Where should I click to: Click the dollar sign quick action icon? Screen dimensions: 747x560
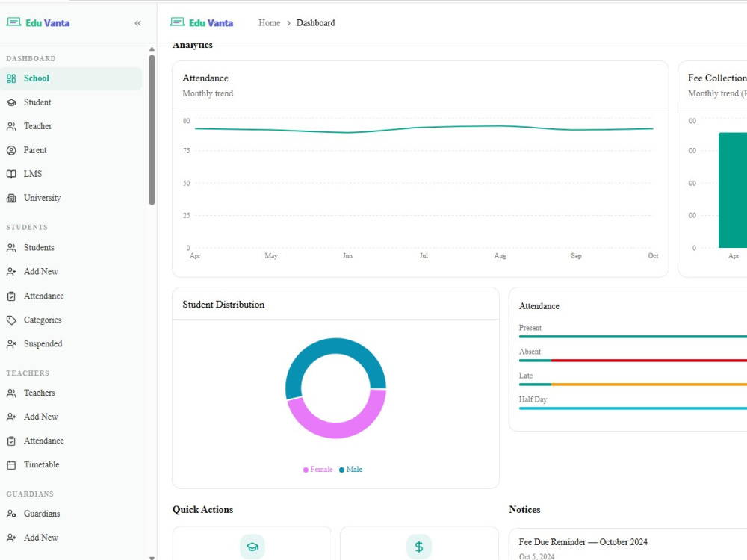click(x=419, y=547)
